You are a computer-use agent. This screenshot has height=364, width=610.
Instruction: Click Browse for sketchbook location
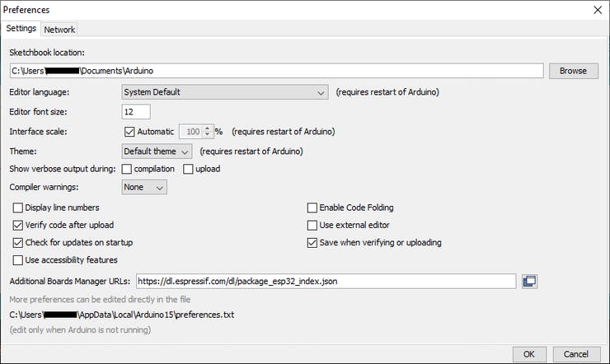(x=573, y=71)
